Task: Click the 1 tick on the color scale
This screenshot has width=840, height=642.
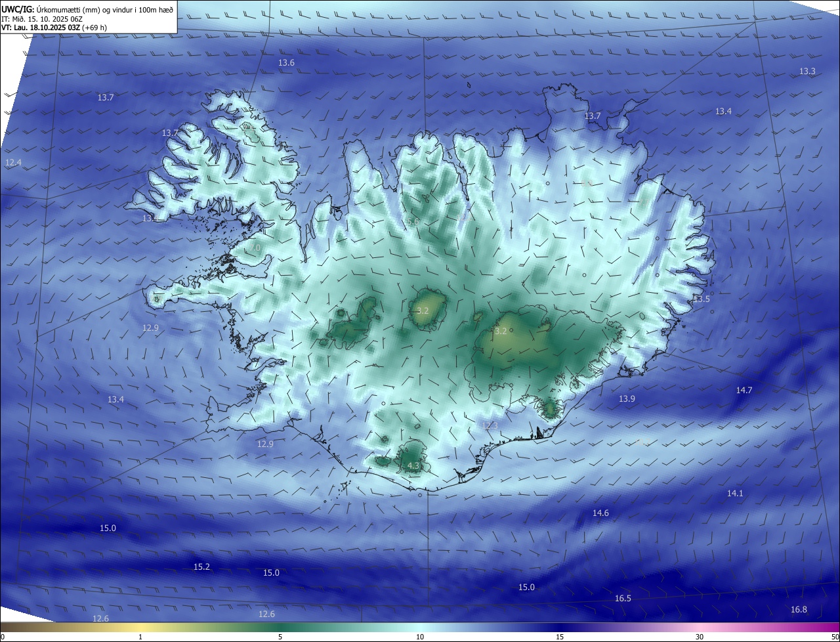Action: pos(140,637)
